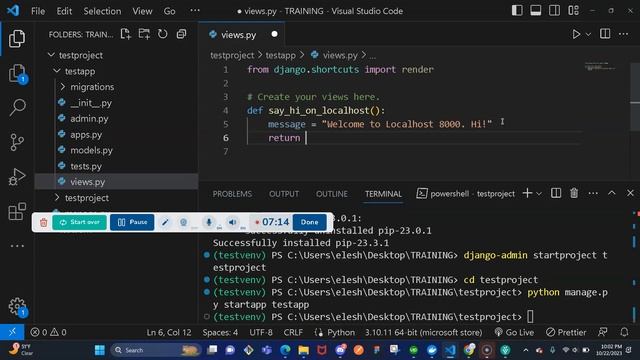Toggle system audio speaker in recorder
Image resolution: width=640 pixels, height=360 pixels.
click(x=232, y=222)
